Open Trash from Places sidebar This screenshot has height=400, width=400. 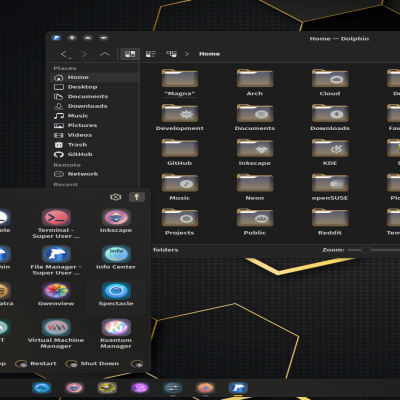94,145
